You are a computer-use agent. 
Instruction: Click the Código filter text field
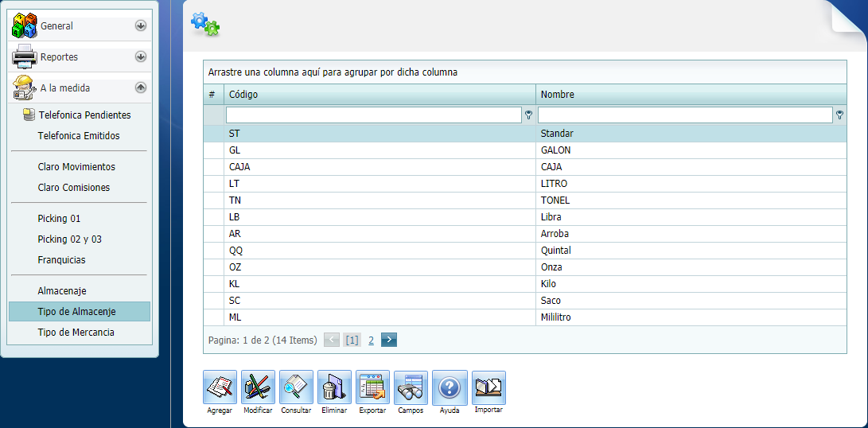[x=373, y=115]
